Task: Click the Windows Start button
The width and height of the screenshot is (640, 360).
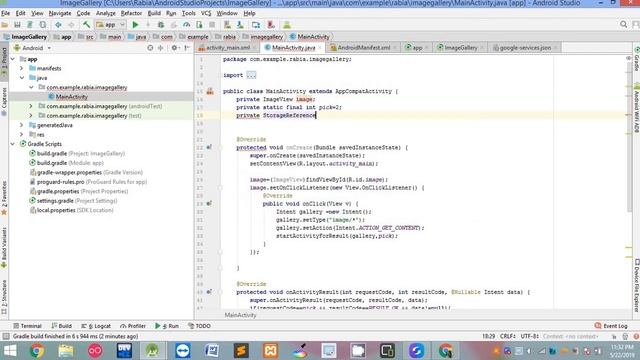Action: click(10, 351)
